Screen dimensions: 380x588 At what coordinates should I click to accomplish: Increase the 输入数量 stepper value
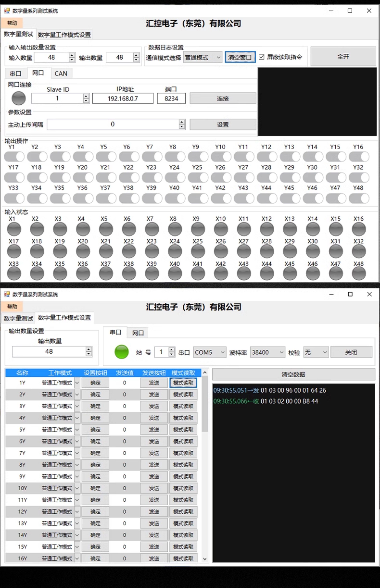[72, 55]
